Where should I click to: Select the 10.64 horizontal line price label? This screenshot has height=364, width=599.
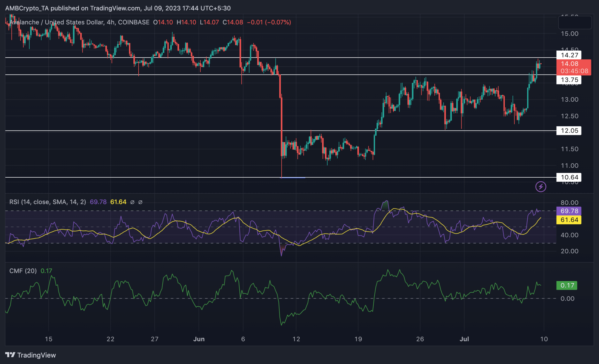pos(569,177)
